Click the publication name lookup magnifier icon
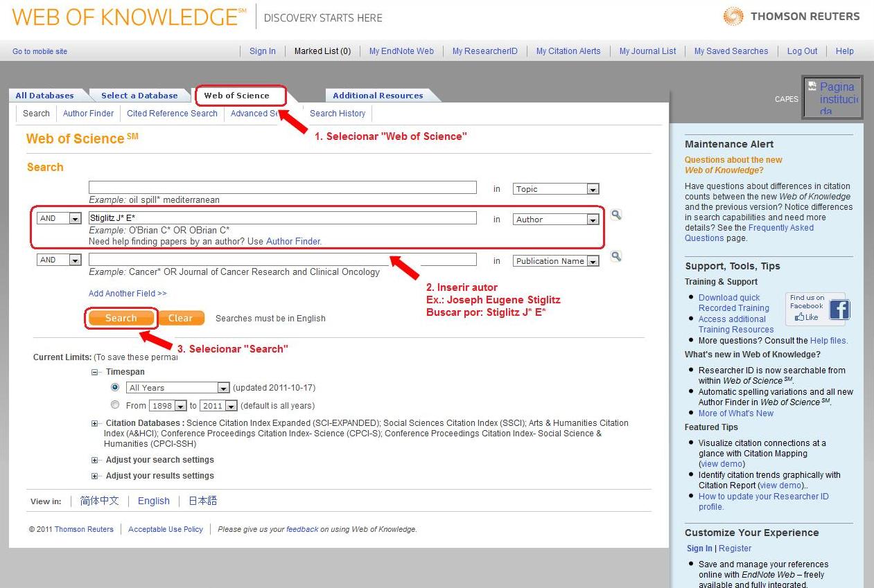Viewport: 874px width, 588px height. (615, 256)
